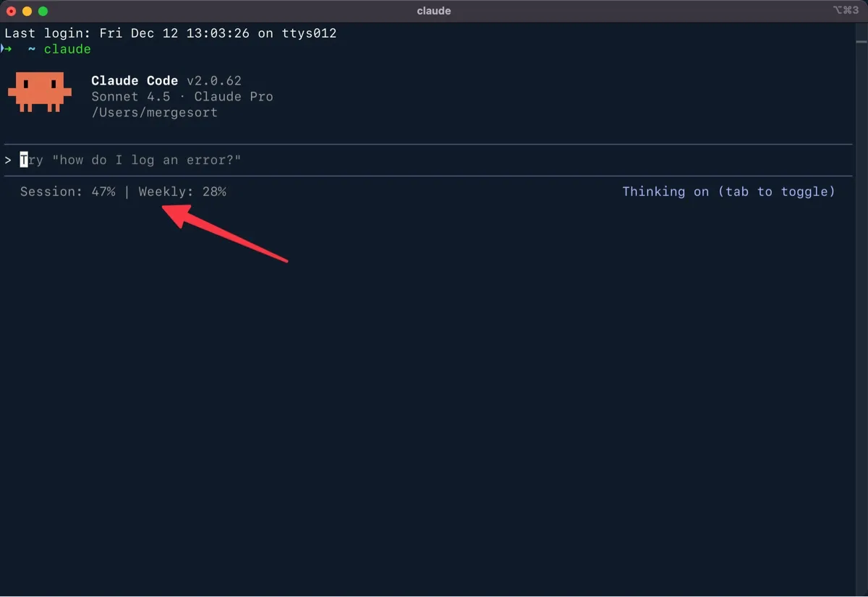Viewport: 868px width, 597px height.
Task: Click the 'ttys012' session label
Action: (309, 33)
